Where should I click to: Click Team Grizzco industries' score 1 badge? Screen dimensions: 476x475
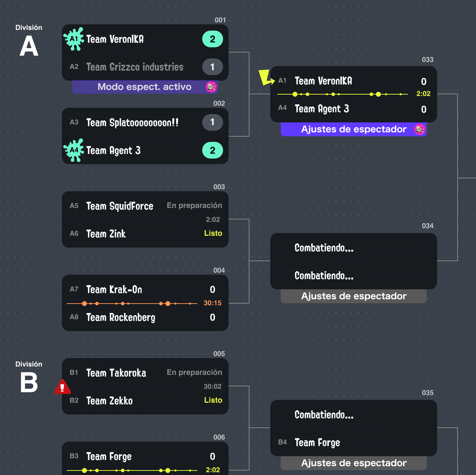coord(213,67)
